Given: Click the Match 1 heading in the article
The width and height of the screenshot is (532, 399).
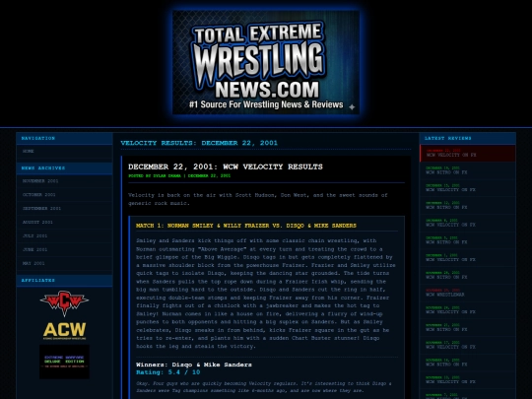Looking at the screenshot, I should (246, 226).
